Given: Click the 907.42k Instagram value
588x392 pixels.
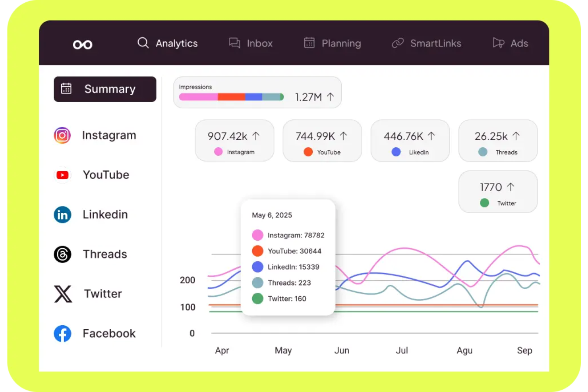Looking at the screenshot, I should point(228,136).
